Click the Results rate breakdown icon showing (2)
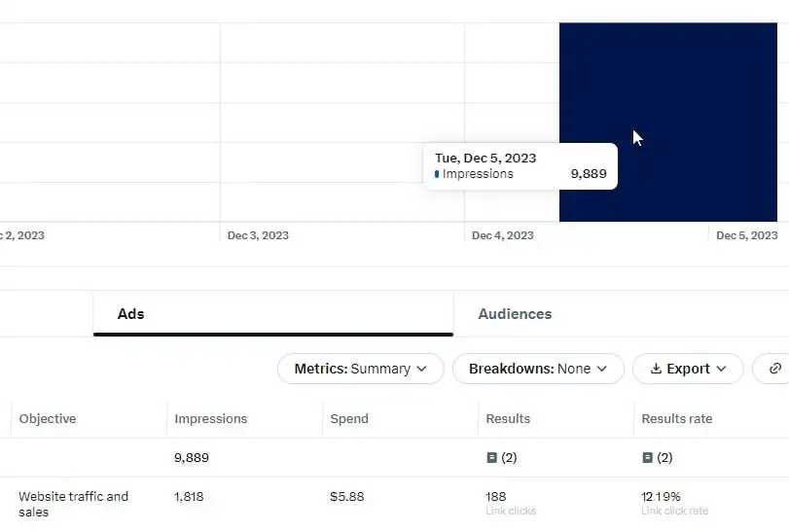The image size is (789, 532). 648,457
